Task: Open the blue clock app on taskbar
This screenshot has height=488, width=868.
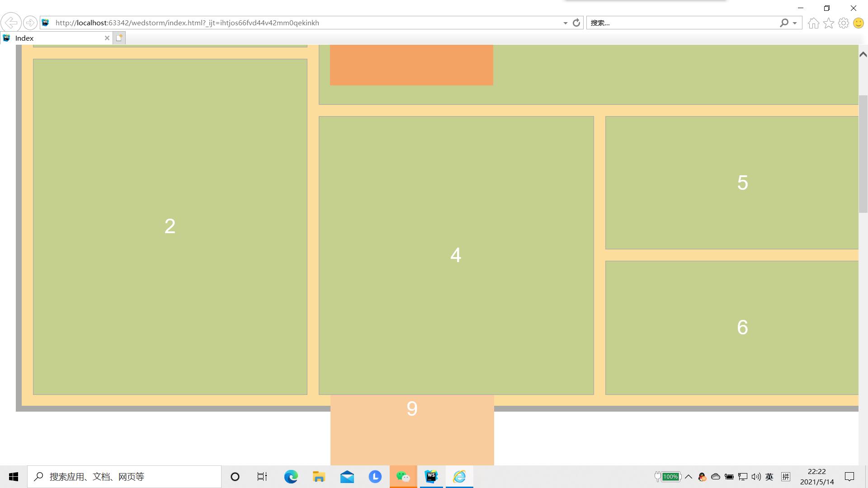Action: [375, 477]
